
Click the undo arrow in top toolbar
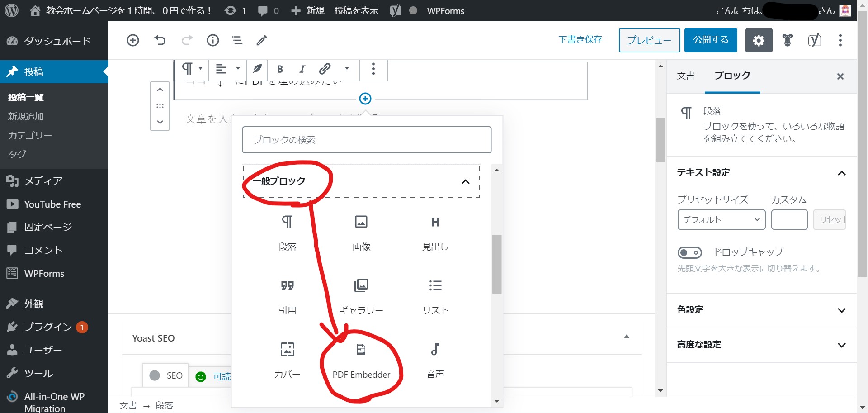160,40
